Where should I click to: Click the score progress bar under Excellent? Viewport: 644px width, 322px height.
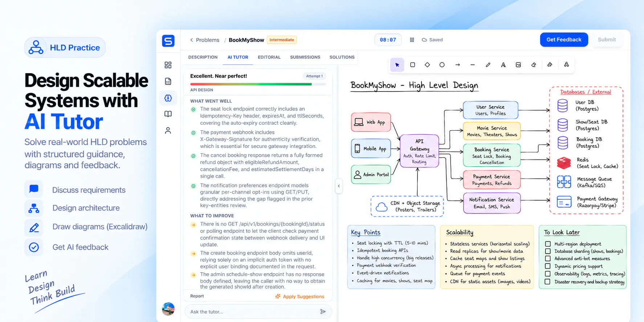click(258, 84)
